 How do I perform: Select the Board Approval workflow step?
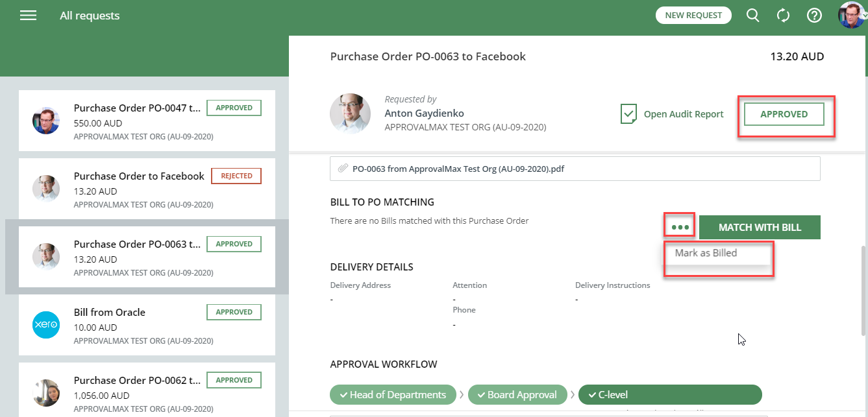coord(517,394)
